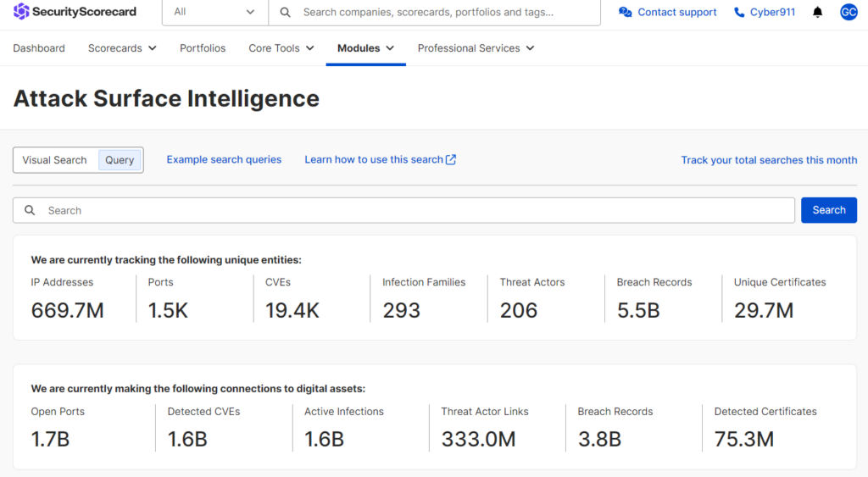
Task: Open the GC user avatar menu
Action: [x=849, y=12]
